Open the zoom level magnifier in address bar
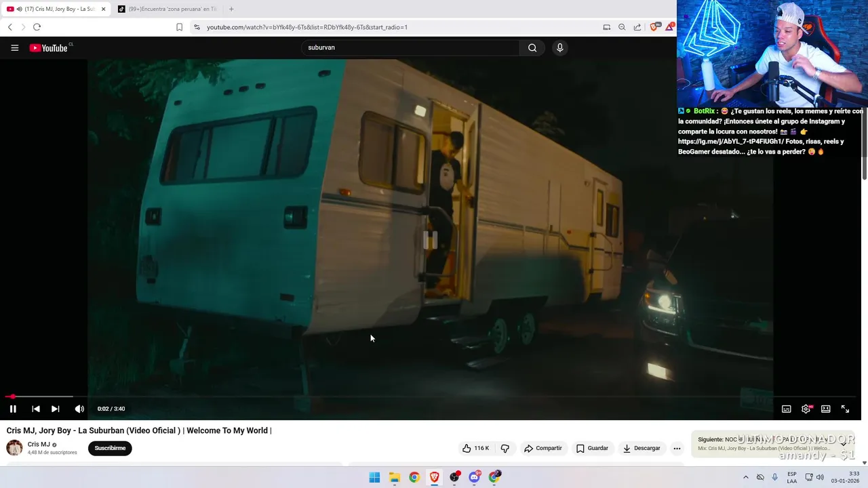The height and width of the screenshot is (488, 868). [x=622, y=27]
